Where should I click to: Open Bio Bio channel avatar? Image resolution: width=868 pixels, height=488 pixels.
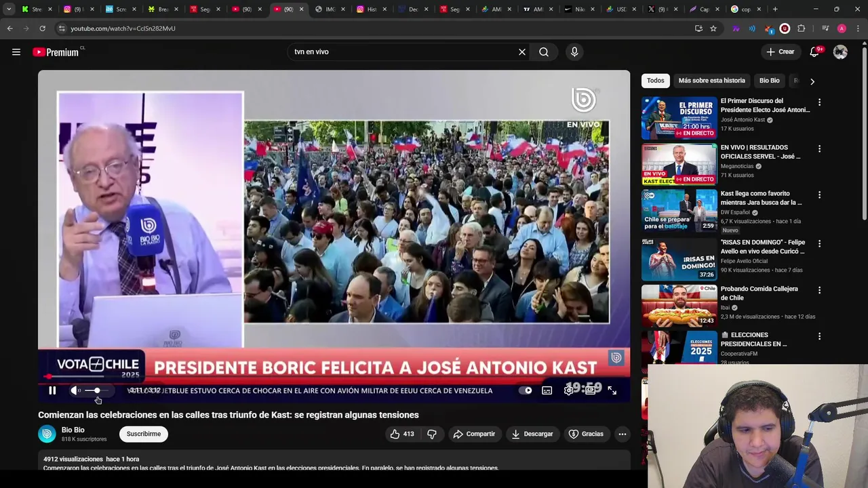(x=47, y=434)
